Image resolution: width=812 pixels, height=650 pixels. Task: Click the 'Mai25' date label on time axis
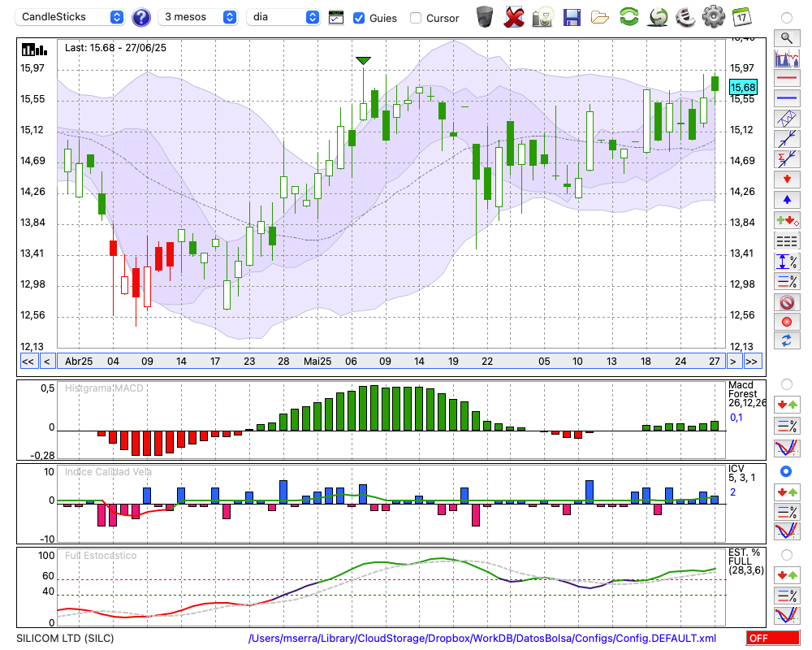click(x=317, y=362)
